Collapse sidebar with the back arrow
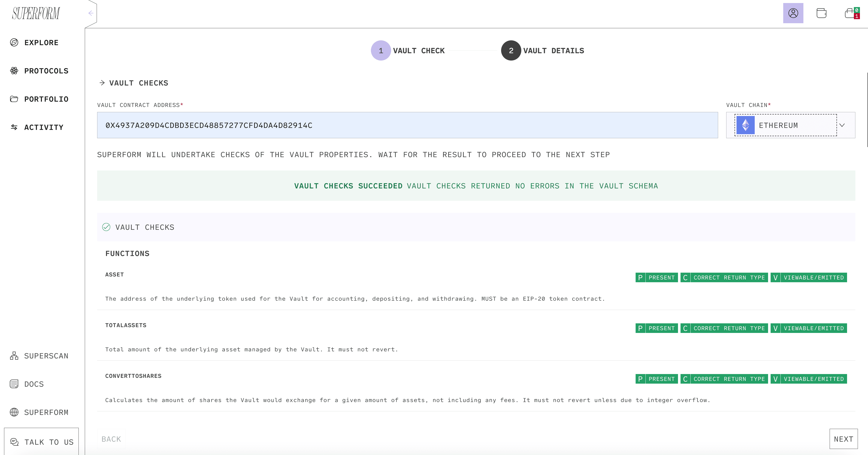Viewport: 868px width, 455px height. [91, 13]
